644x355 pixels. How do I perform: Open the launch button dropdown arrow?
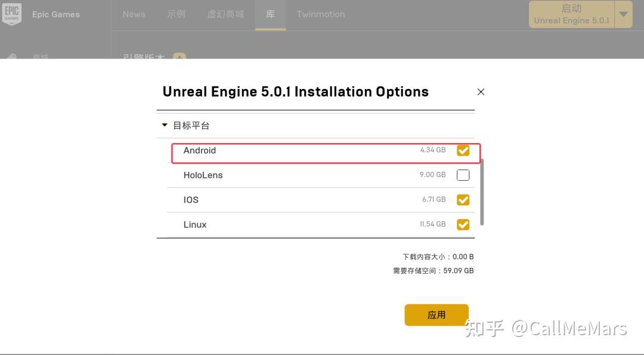point(624,14)
